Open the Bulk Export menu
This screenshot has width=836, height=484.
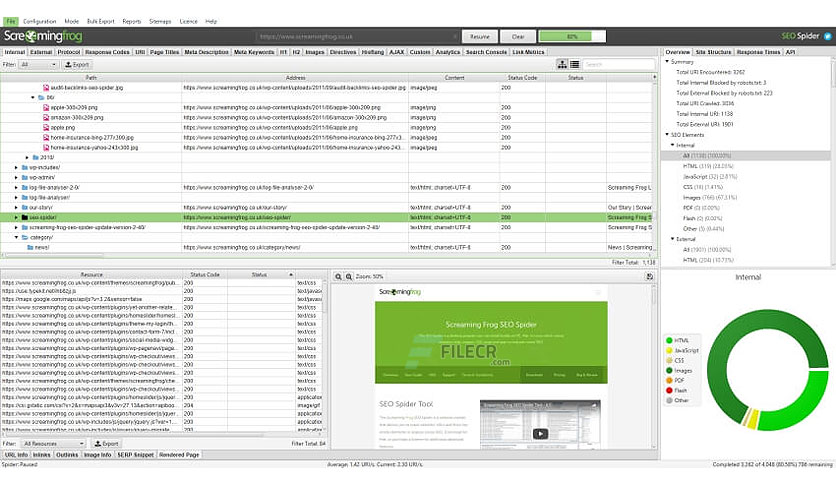101,21
